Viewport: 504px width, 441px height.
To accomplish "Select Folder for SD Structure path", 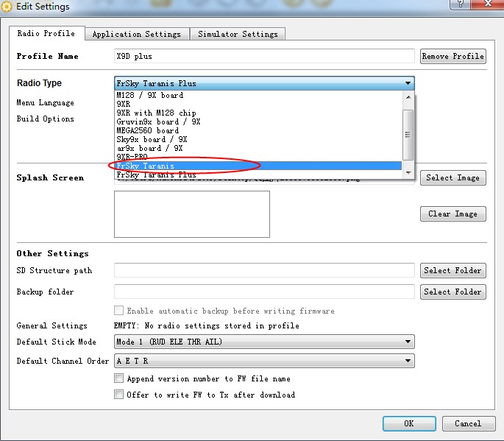I will point(453,270).
